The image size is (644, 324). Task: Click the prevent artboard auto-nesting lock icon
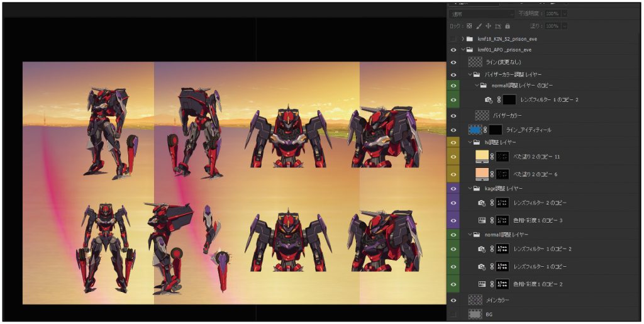coord(498,26)
